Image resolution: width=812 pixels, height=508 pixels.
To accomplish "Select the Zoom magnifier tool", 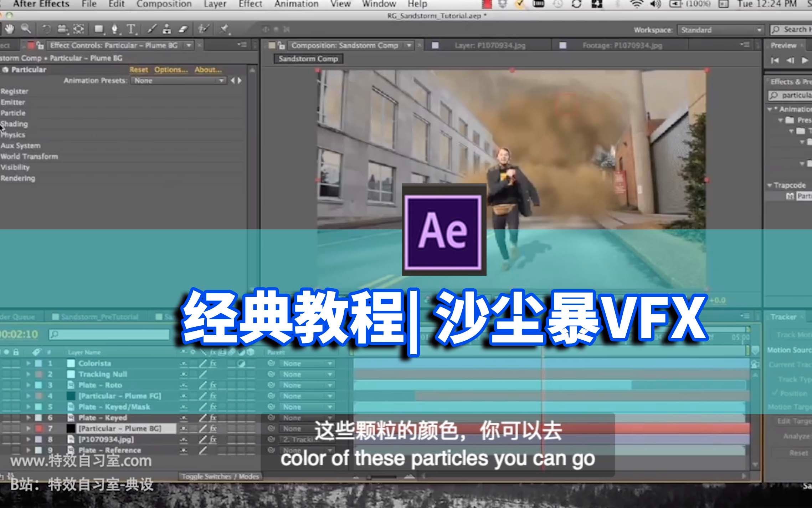I will 26,29.
